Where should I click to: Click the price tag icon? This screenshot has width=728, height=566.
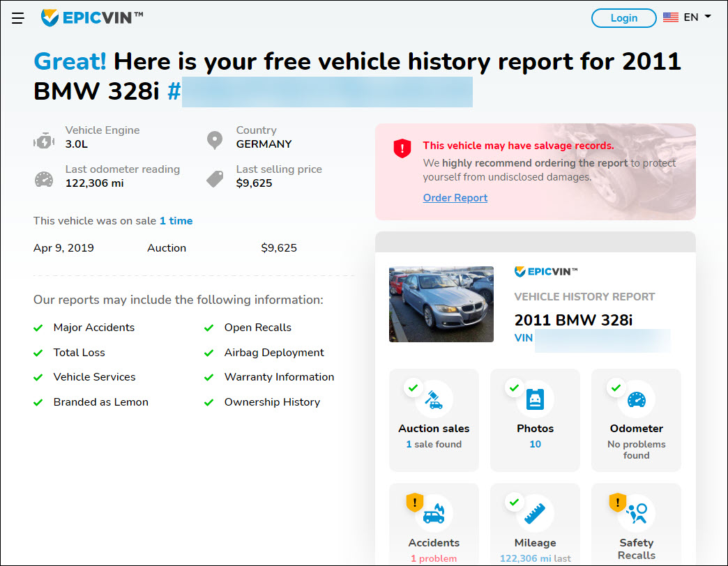(215, 179)
